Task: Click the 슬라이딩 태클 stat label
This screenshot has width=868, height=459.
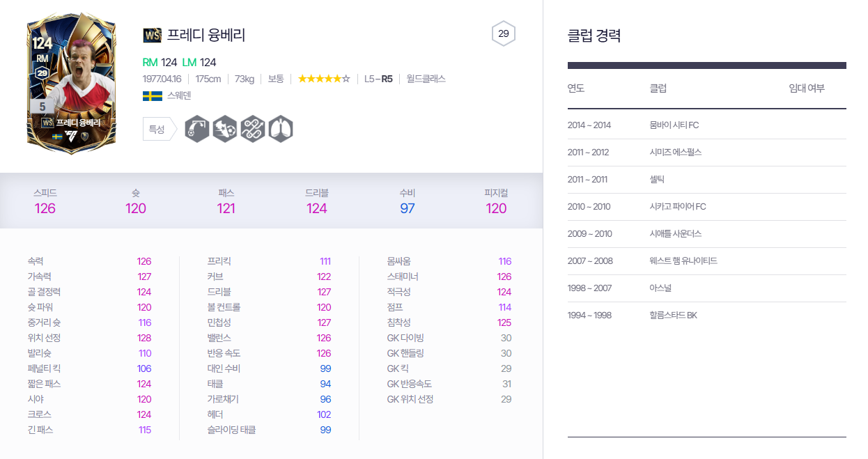Action: [x=231, y=430]
